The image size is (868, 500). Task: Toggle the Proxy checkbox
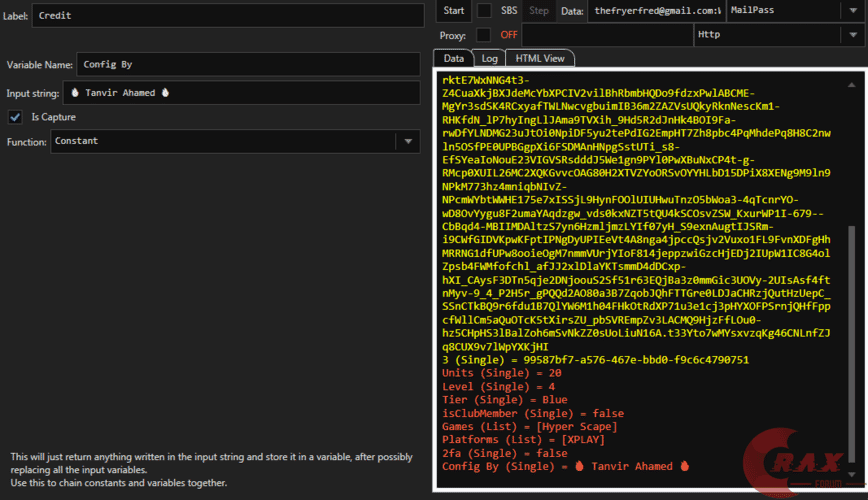point(484,35)
